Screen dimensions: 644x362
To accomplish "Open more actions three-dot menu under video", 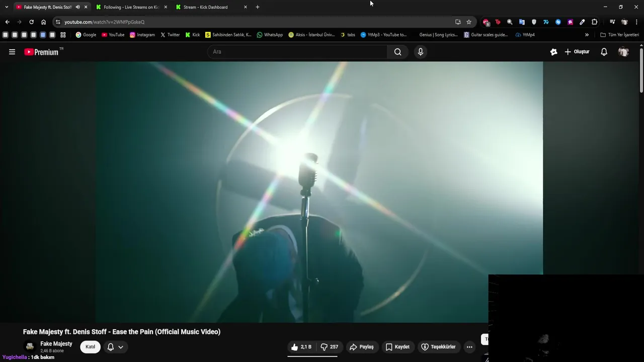I will point(469,347).
